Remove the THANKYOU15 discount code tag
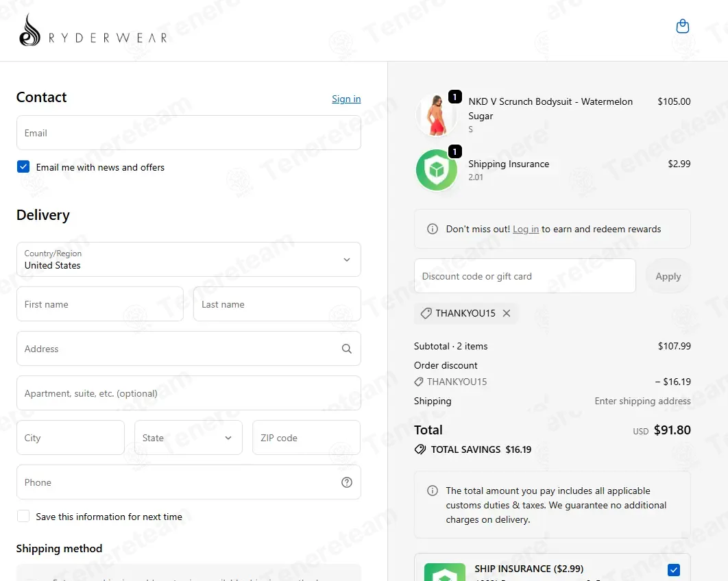This screenshot has height=581, width=728. tap(507, 313)
